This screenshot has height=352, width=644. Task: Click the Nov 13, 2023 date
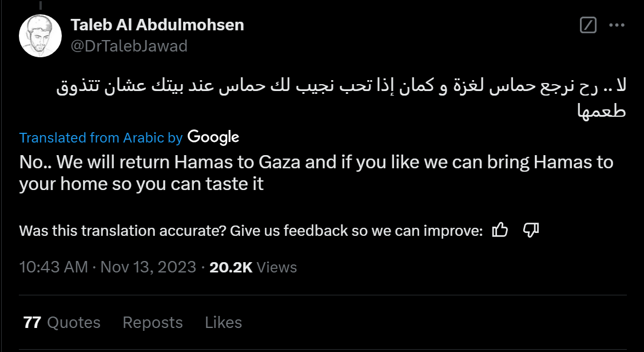pos(148,267)
